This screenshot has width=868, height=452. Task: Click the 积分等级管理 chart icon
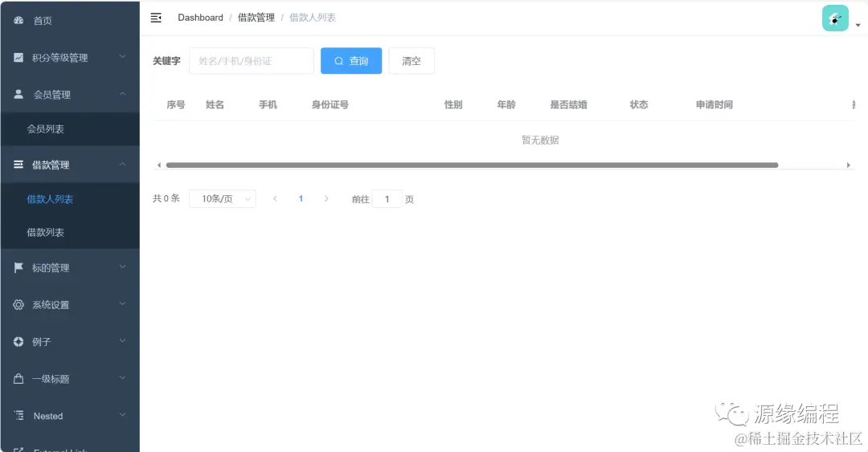(x=18, y=58)
